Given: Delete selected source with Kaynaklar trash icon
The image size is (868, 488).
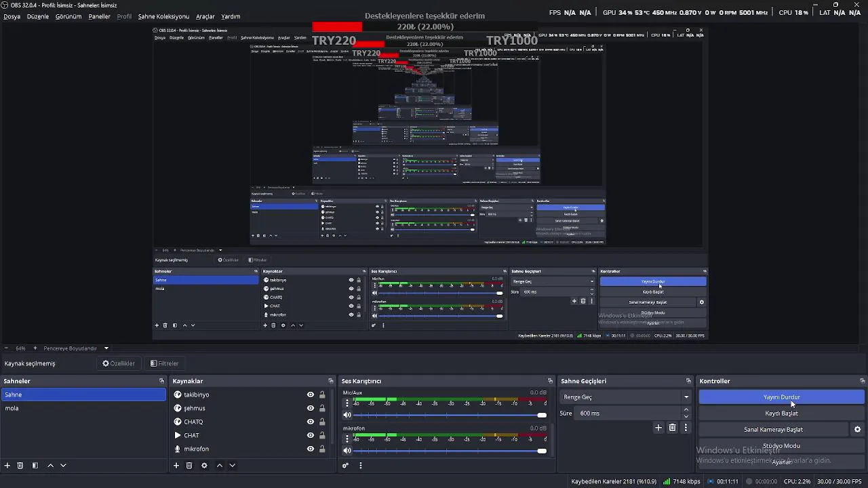Looking at the screenshot, I should (x=189, y=466).
